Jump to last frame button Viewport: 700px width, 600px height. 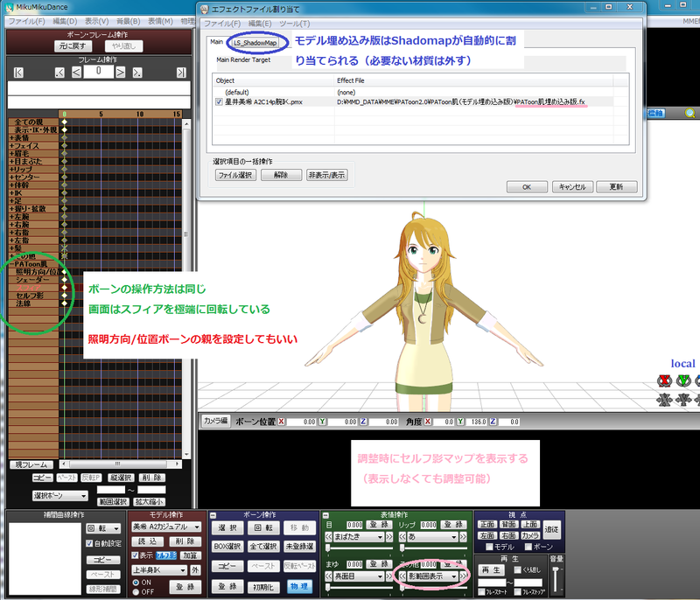181,73
